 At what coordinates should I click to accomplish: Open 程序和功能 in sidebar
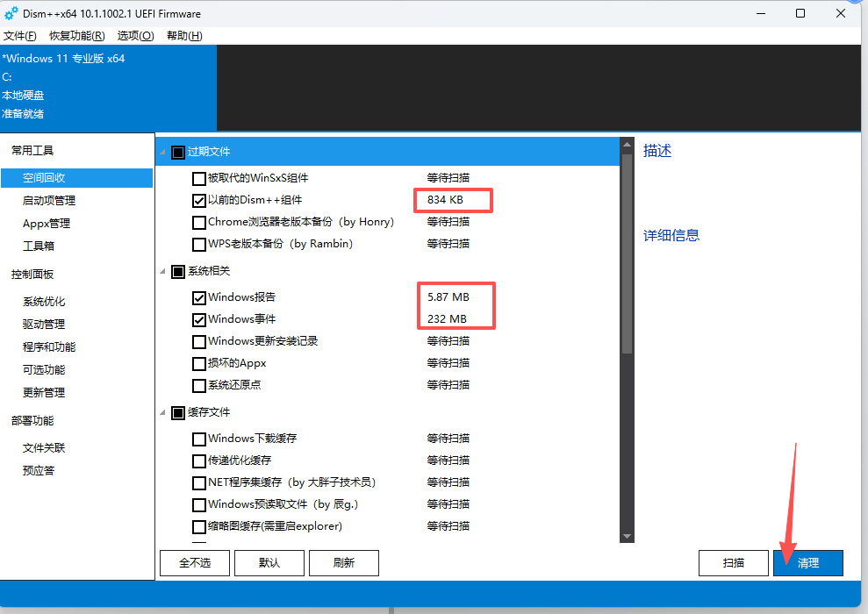tap(49, 346)
